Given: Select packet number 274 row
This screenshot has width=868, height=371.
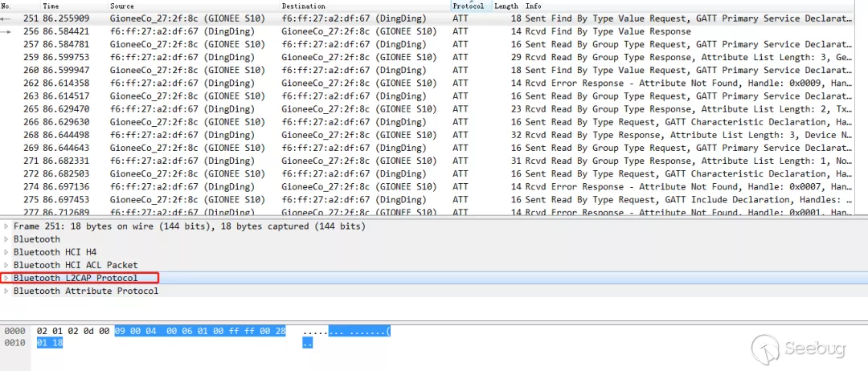Looking at the screenshot, I should coord(428,186).
